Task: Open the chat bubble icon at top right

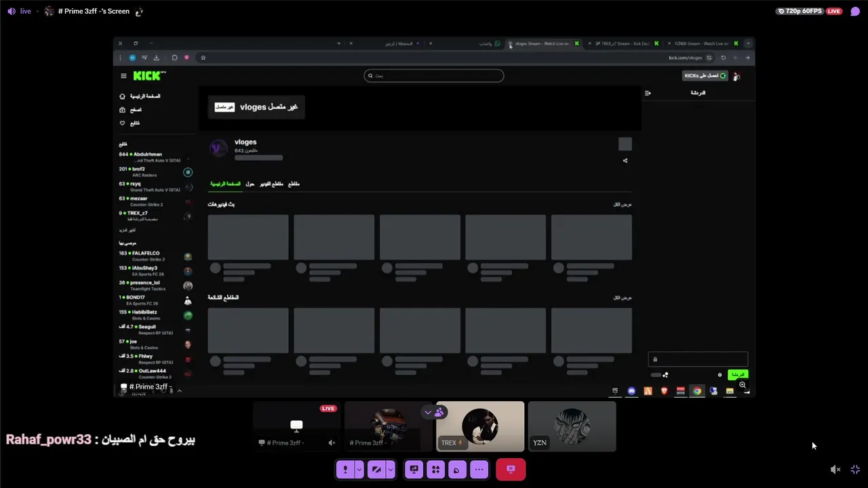Action: click(x=855, y=11)
